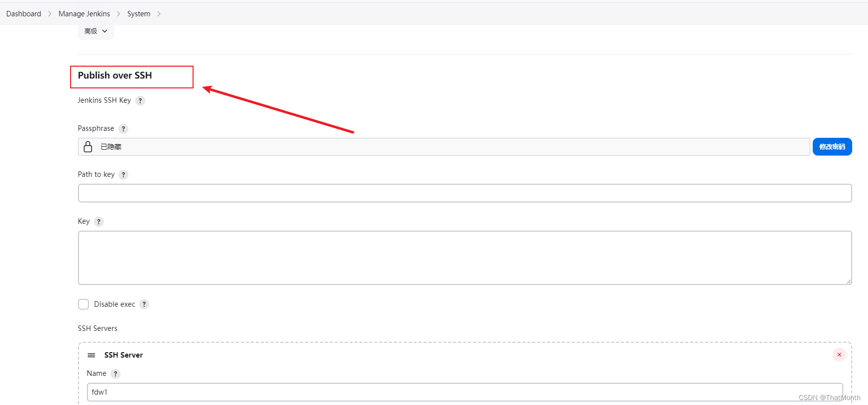
Task: Open the Jenkins SSH Key help tooltip
Action: 140,100
